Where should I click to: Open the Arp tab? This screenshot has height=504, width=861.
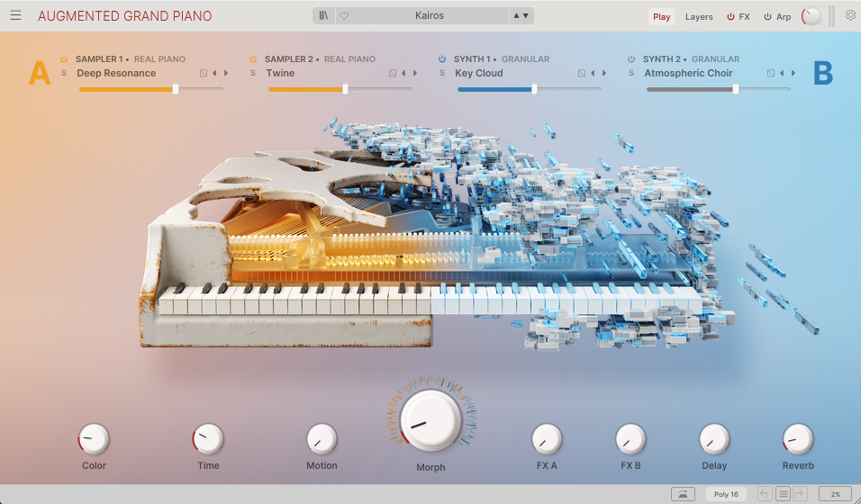[x=784, y=16]
